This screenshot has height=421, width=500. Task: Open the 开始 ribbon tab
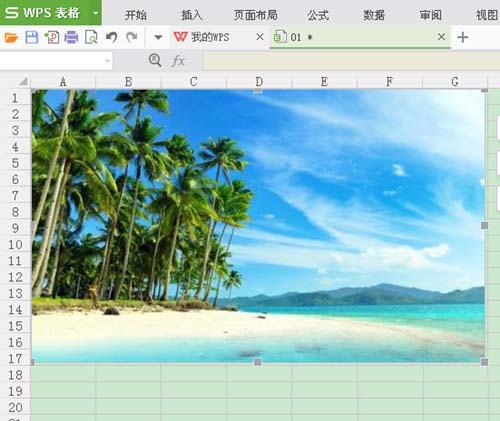coord(136,15)
